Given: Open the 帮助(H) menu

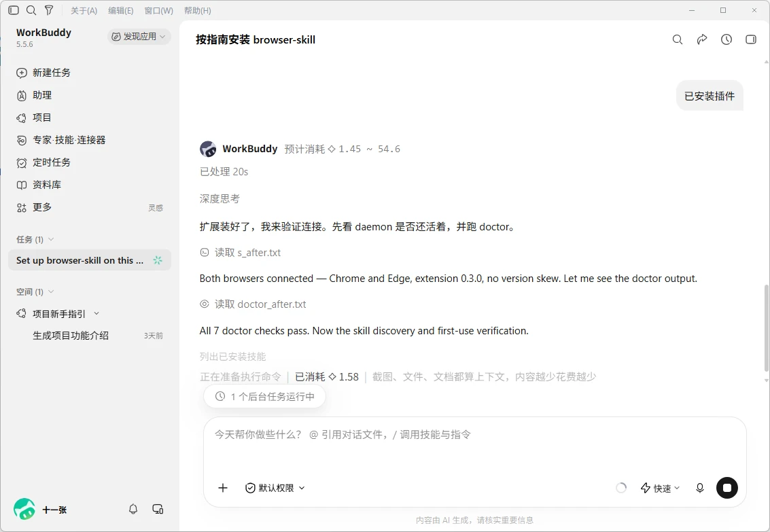Looking at the screenshot, I should pos(197,10).
